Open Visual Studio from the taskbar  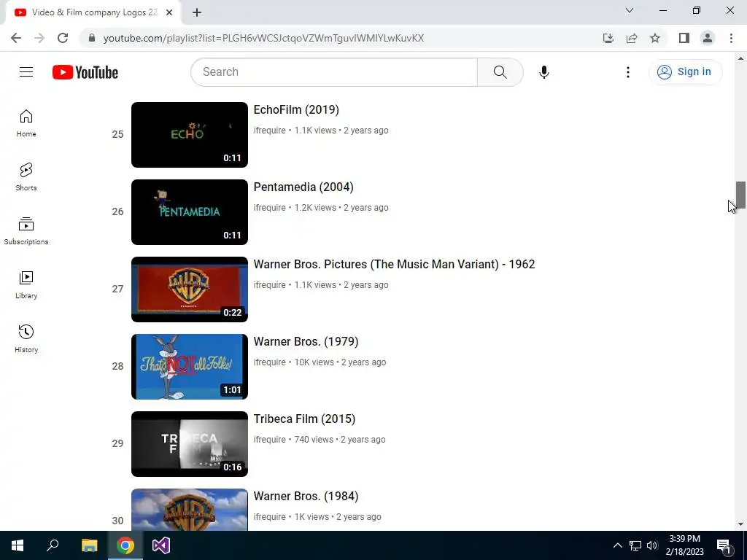click(161, 545)
